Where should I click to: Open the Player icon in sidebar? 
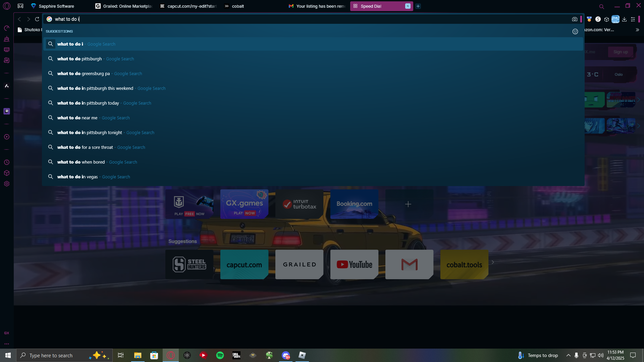tap(7, 137)
